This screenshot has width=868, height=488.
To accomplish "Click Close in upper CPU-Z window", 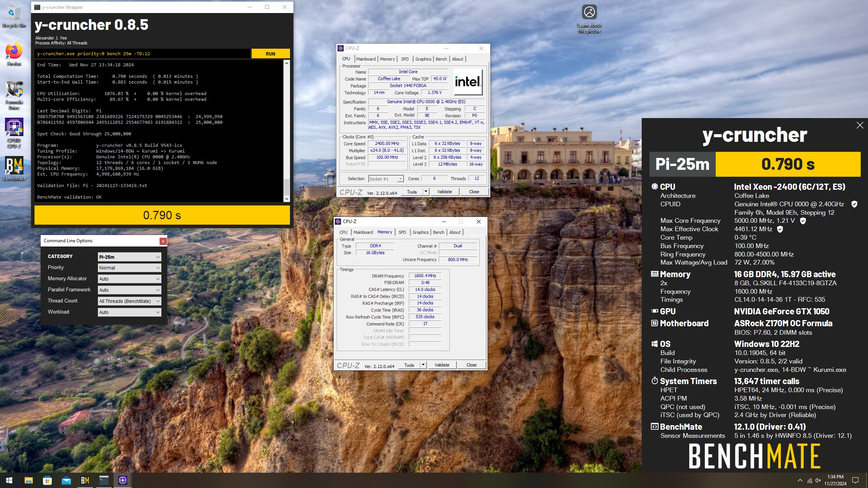I will tap(474, 191).
